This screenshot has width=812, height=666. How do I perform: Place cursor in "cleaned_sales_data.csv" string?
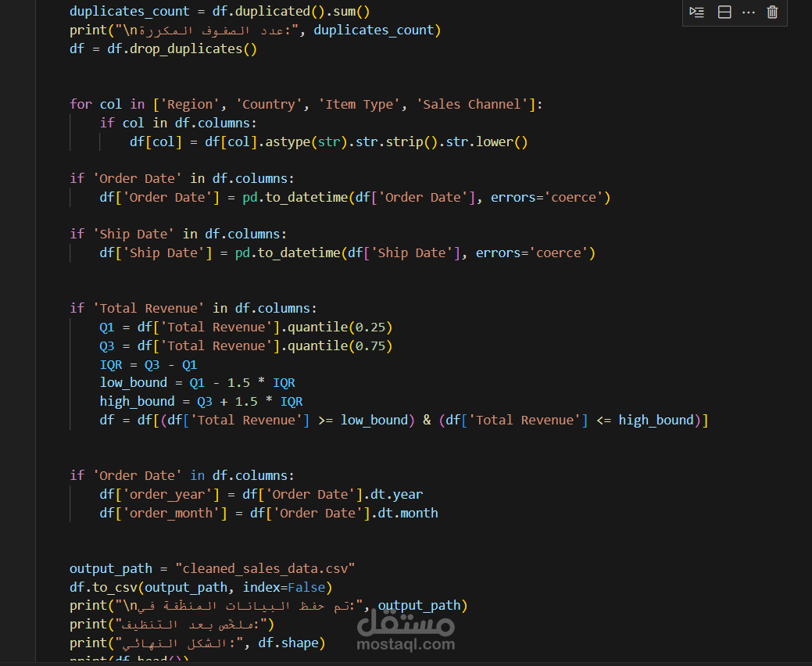click(265, 568)
